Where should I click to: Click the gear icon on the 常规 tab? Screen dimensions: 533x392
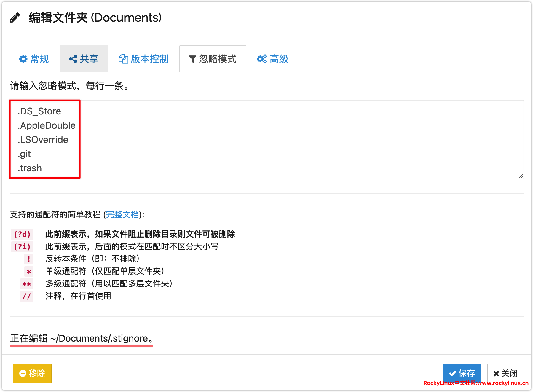click(x=23, y=59)
